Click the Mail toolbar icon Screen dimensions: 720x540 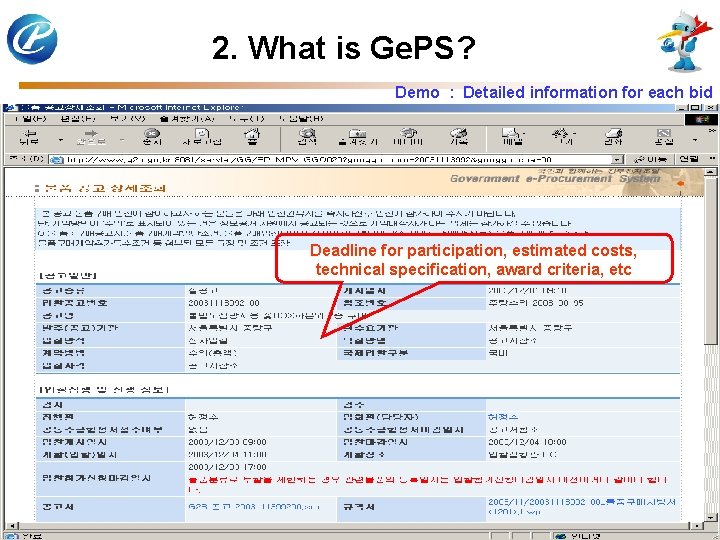[512, 136]
